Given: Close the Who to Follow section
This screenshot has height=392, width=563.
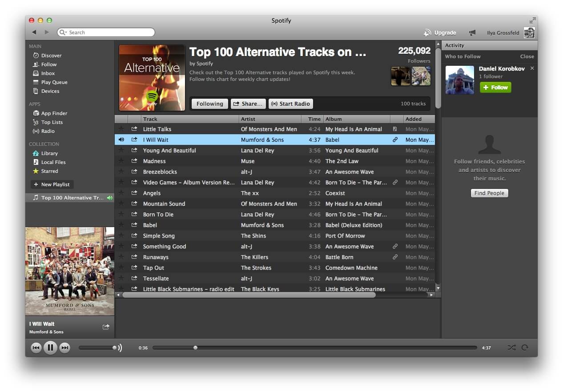Looking at the screenshot, I should [527, 56].
